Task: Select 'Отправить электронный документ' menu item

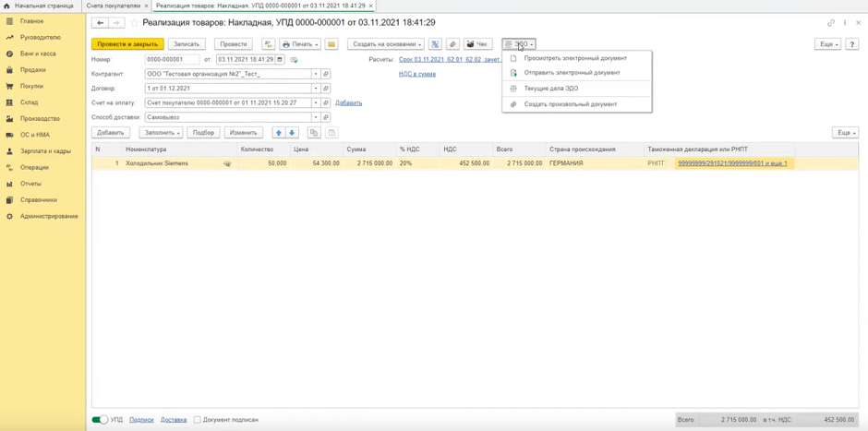Action: (x=572, y=73)
